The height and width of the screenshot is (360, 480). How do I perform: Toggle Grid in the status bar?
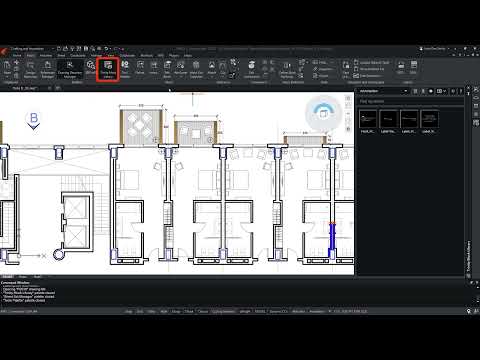pyautogui.click(x=140, y=311)
